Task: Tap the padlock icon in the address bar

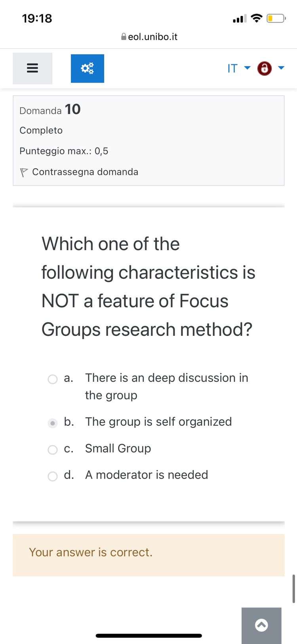Action: 124,37
